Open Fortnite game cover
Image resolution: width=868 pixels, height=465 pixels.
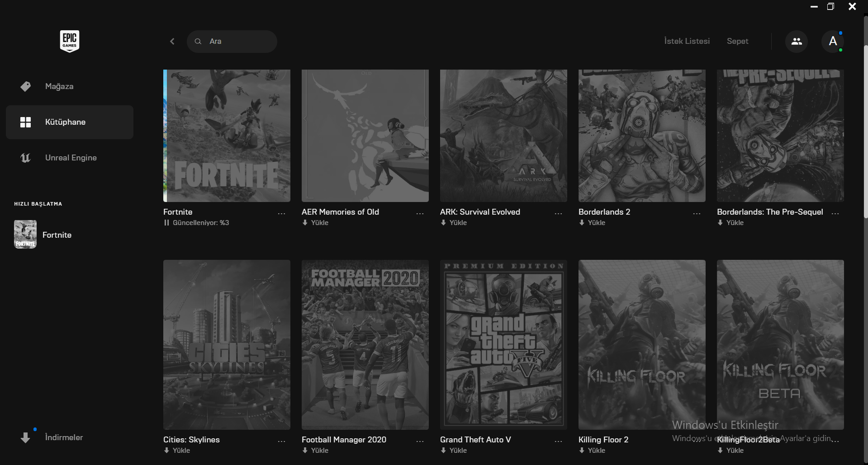227,136
